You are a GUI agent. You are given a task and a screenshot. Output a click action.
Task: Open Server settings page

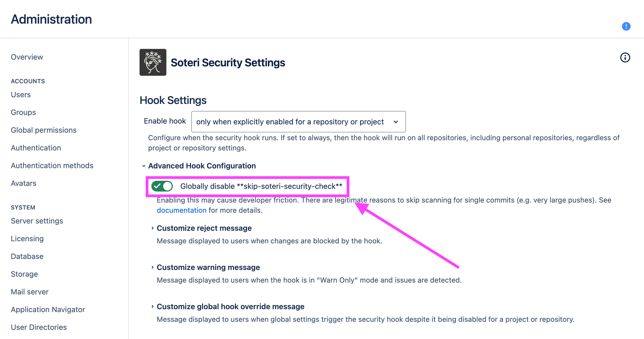[x=37, y=221]
